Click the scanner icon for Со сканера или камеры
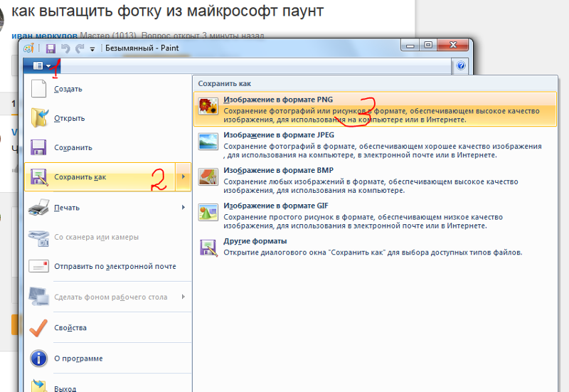The width and height of the screenshot is (569, 392). pyautogui.click(x=39, y=238)
